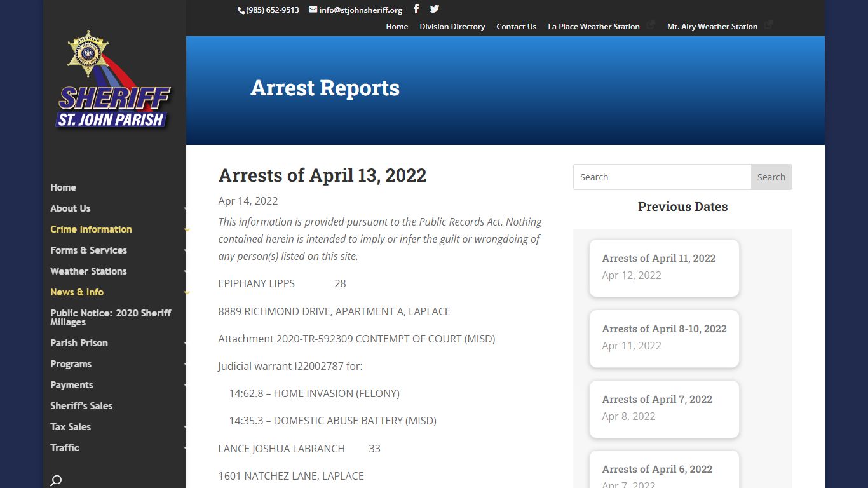Click the 14:62.8 HOME INVASION (FELONY) charge
The width and height of the screenshot is (868, 488).
(314, 394)
